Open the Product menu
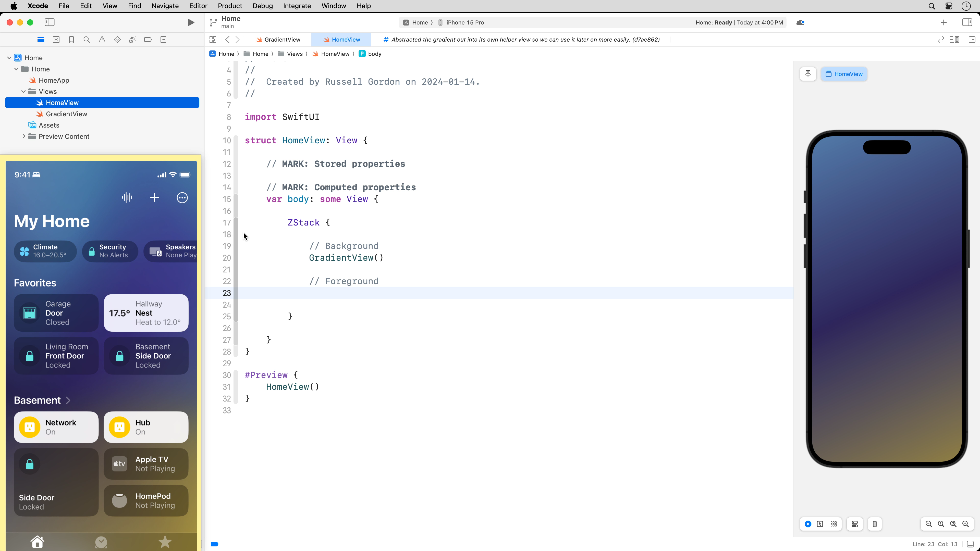 click(x=230, y=6)
